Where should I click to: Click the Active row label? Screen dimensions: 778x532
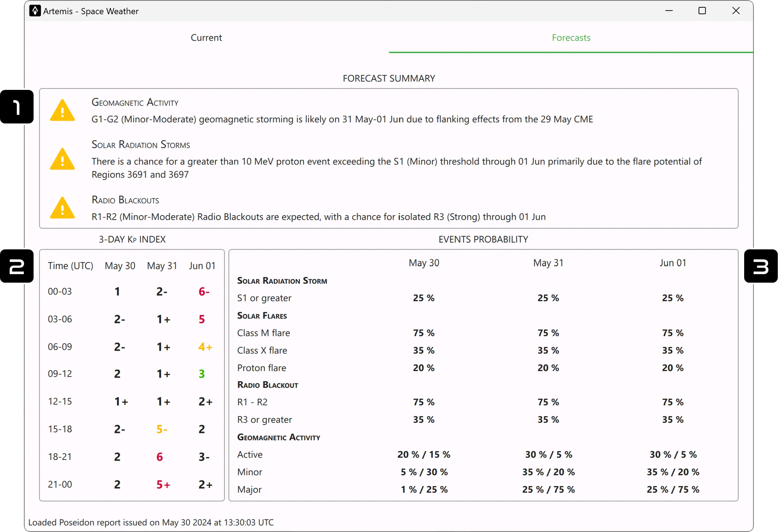pos(250,455)
